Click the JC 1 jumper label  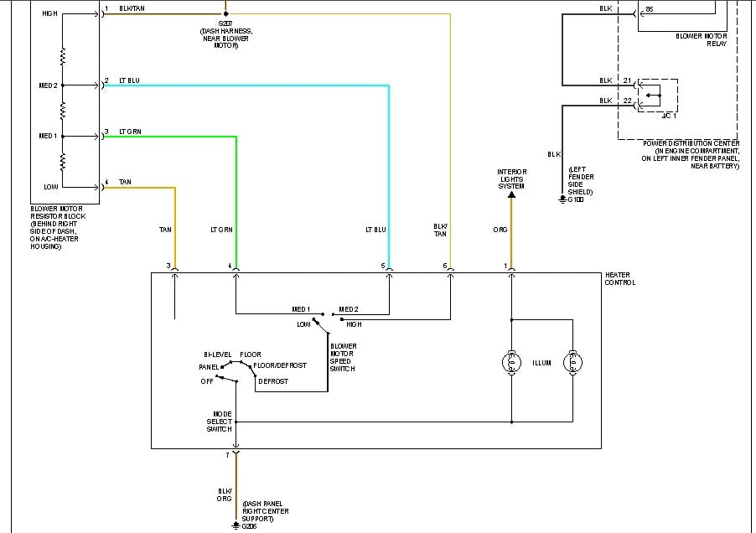tap(669, 116)
